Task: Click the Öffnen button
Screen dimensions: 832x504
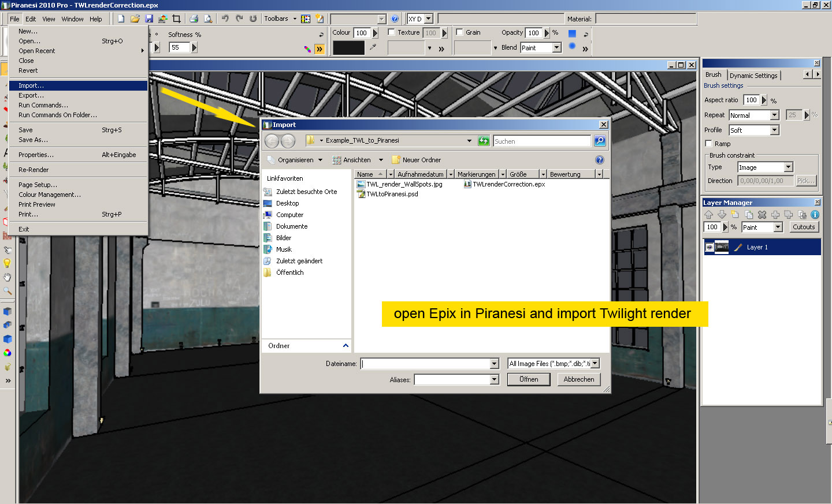Action: click(529, 379)
